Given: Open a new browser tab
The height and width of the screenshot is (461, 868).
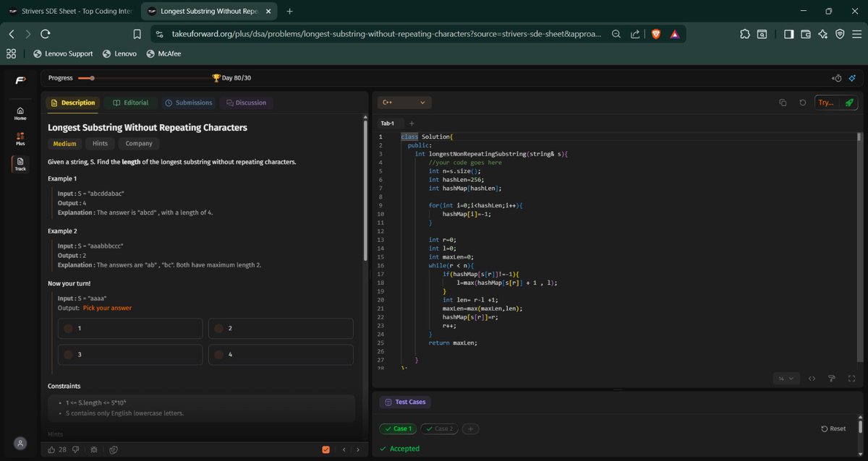Looking at the screenshot, I should [x=289, y=12].
